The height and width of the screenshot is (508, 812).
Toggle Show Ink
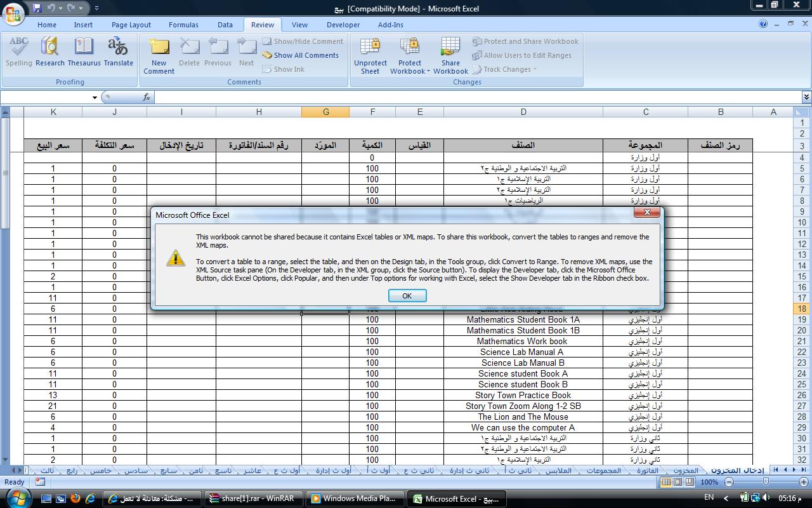coord(284,69)
